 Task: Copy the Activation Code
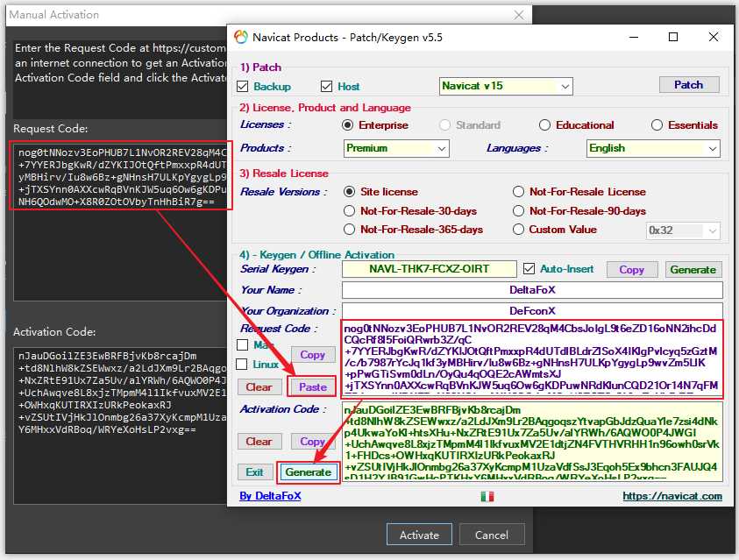312,442
